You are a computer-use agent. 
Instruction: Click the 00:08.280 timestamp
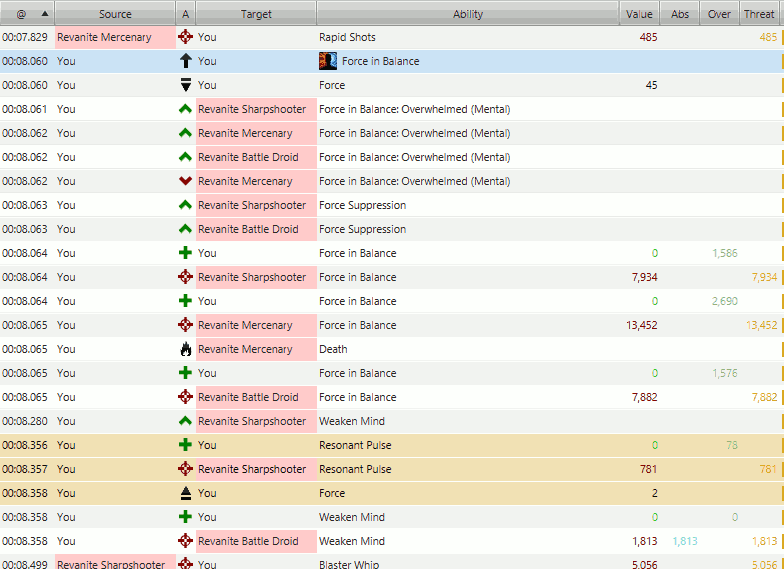[x=25, y=421]
